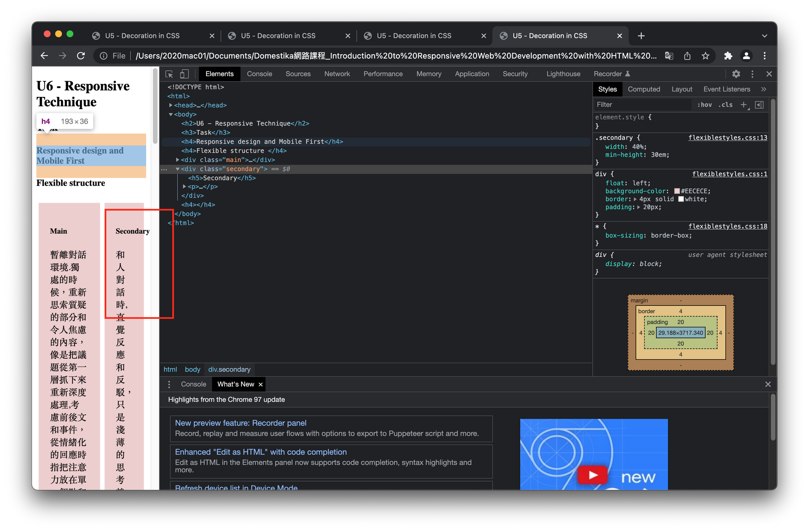Open the Computed styles tab
This screenshot has height=532, width=809.
(643, 89)
